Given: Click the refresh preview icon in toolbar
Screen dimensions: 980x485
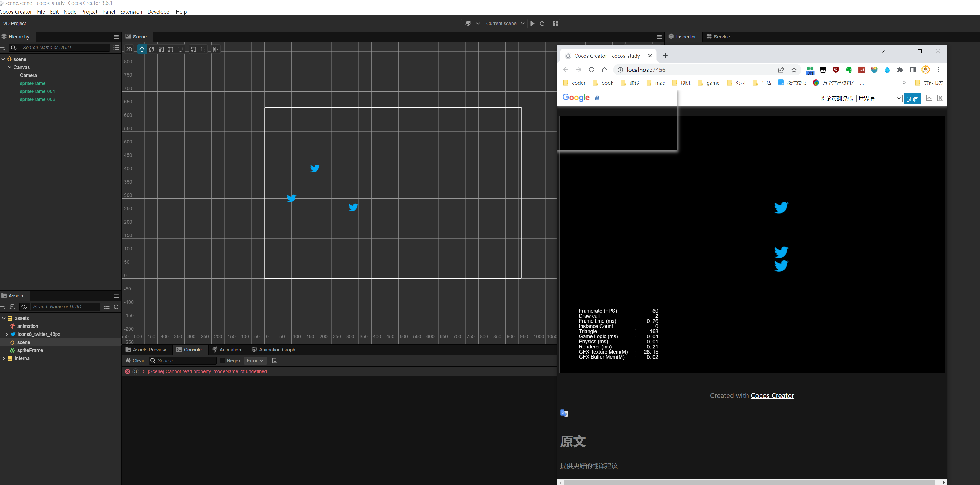Looking at the screenshot, I should (x=542, y=24).
